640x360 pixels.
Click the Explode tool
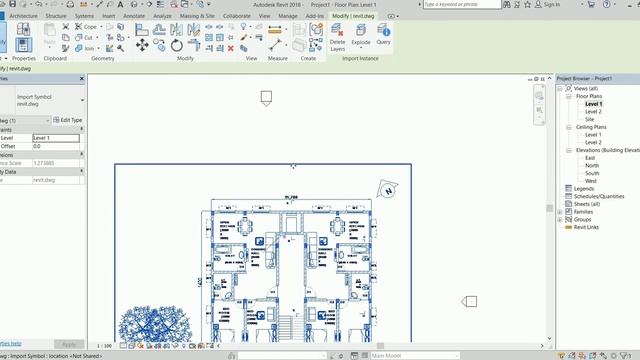coord(361,33)
